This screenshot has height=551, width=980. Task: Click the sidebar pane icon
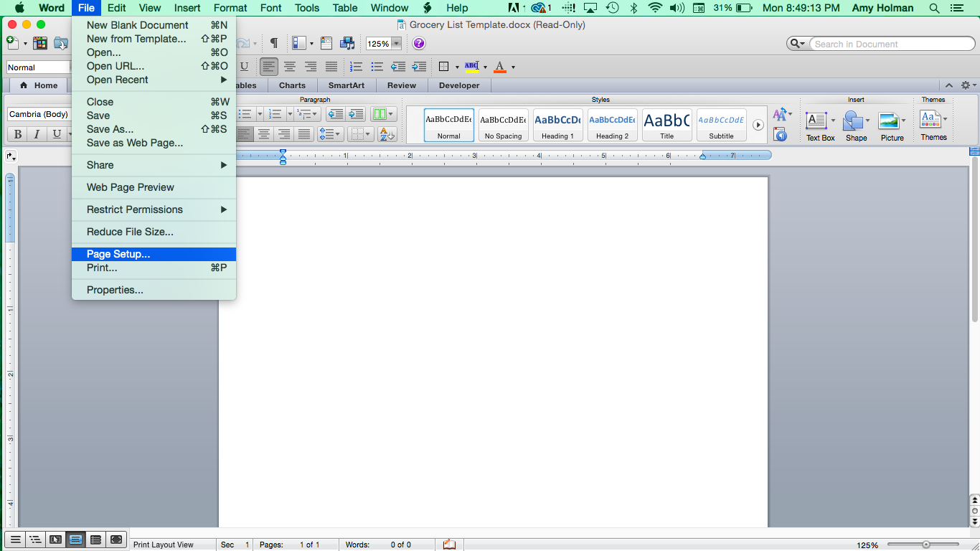click(300, 44)
